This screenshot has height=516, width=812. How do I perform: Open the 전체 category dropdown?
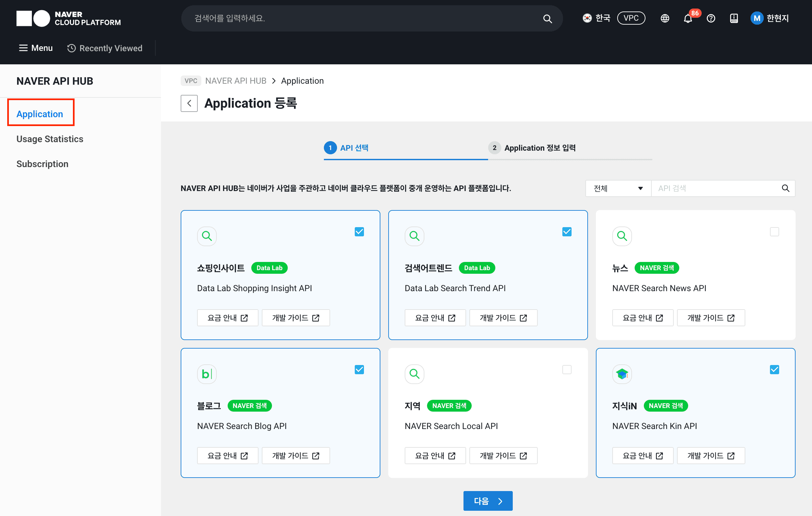click(618, 188)
